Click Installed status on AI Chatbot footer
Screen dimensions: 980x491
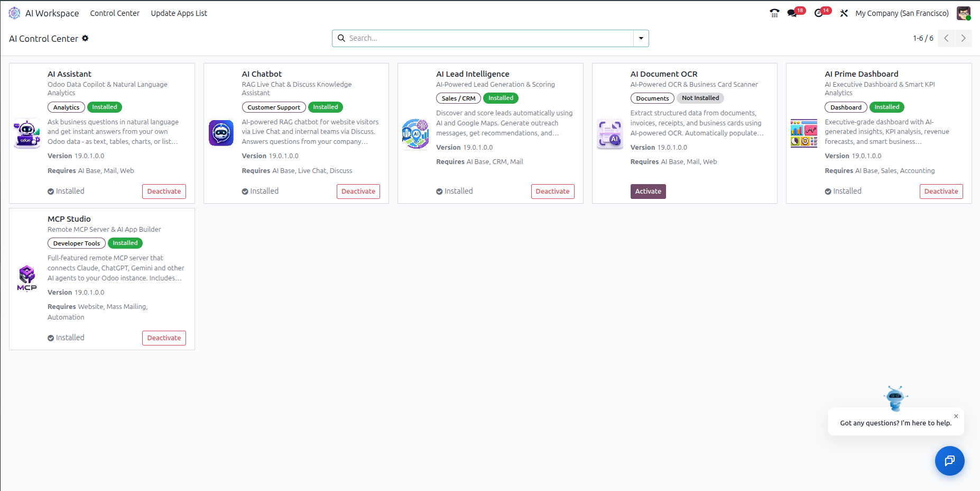(260, 191)
